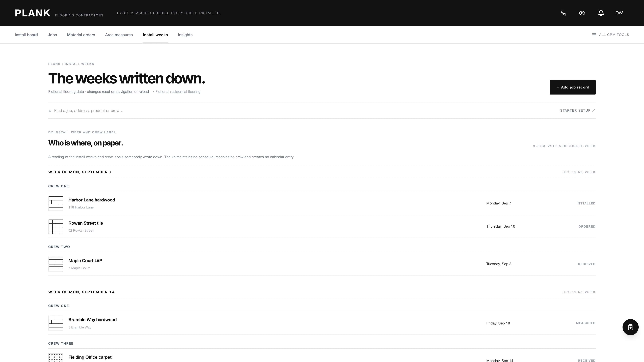Screen dimensions: 644x362
Task: Open the floating clipboard add button
Action: 630,327
